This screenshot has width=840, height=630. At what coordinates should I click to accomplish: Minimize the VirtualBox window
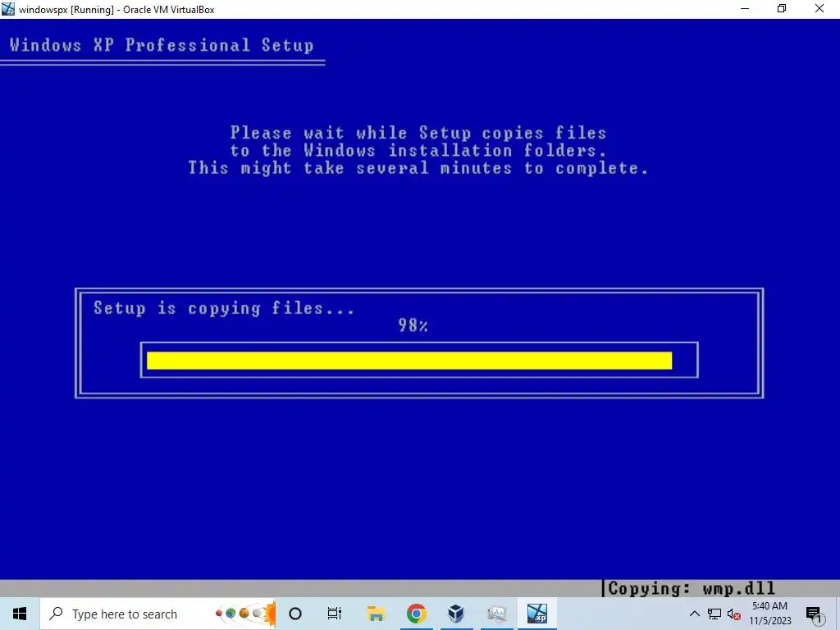point(745,8)
